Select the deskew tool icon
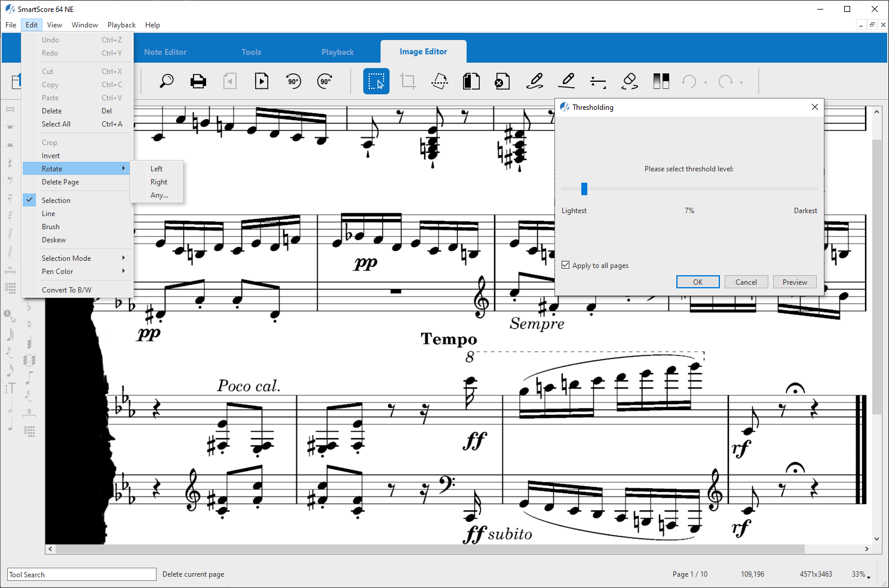The image size is (889, 588). click(440, 81)
